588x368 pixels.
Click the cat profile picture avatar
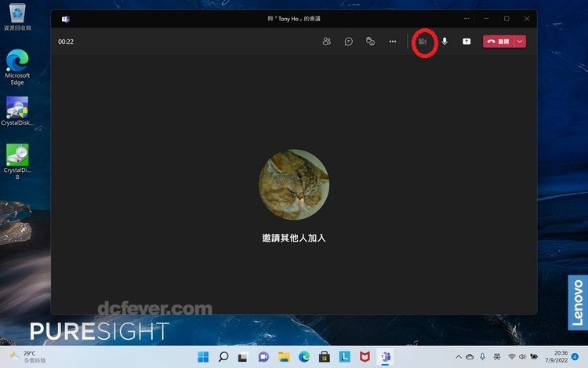pyautogui.click(x=294, y=184)
